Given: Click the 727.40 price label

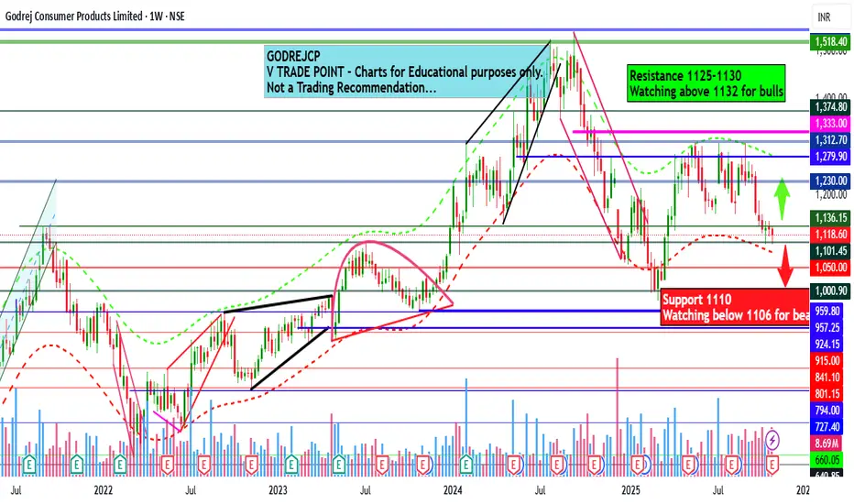Looking at the screenshot, I should [827, 427].
